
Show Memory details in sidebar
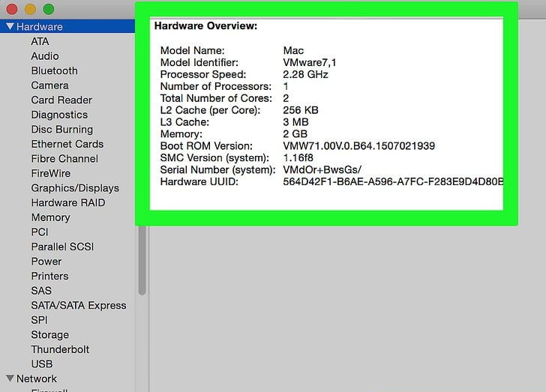[50, 217]
